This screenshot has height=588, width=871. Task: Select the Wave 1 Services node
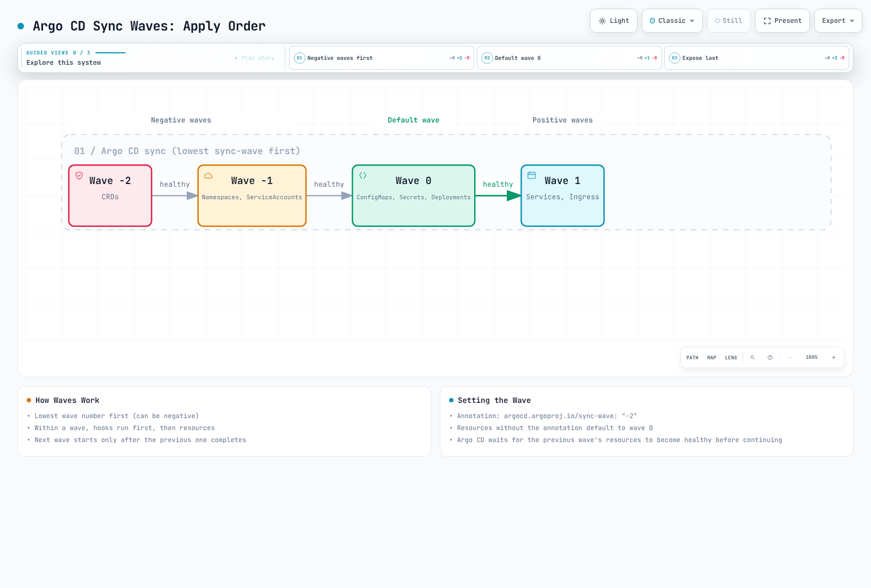(563, 195)
